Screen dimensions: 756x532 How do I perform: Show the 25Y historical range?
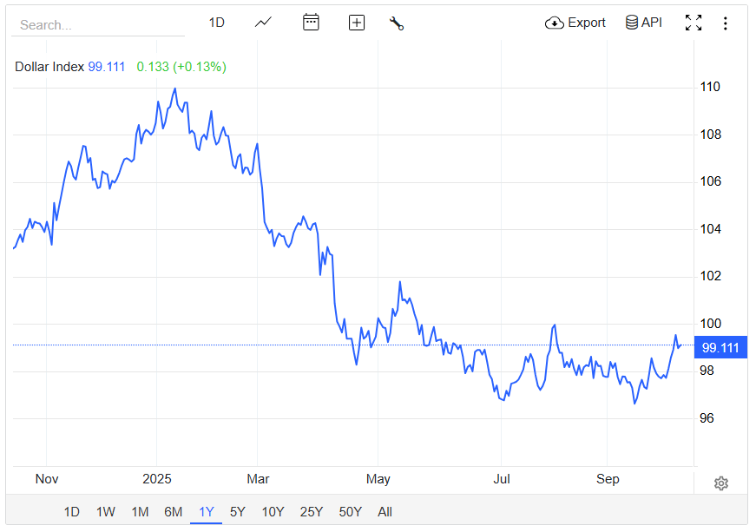pos(311,512)
